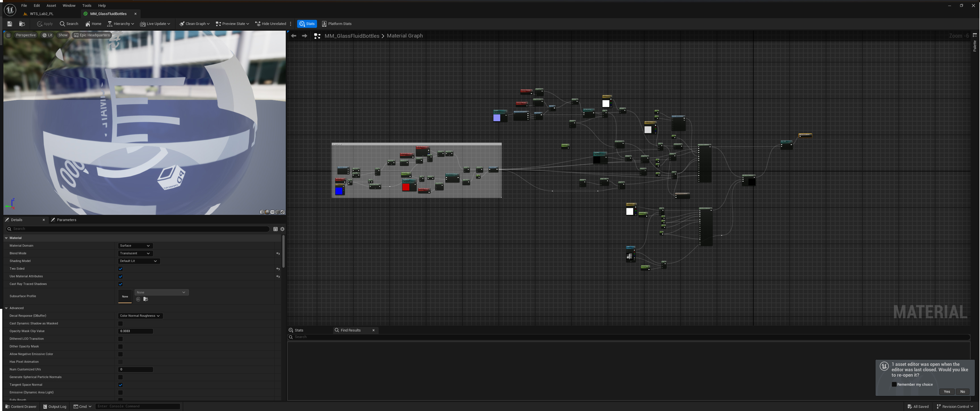Open the Content Drawer

point(21,406)
